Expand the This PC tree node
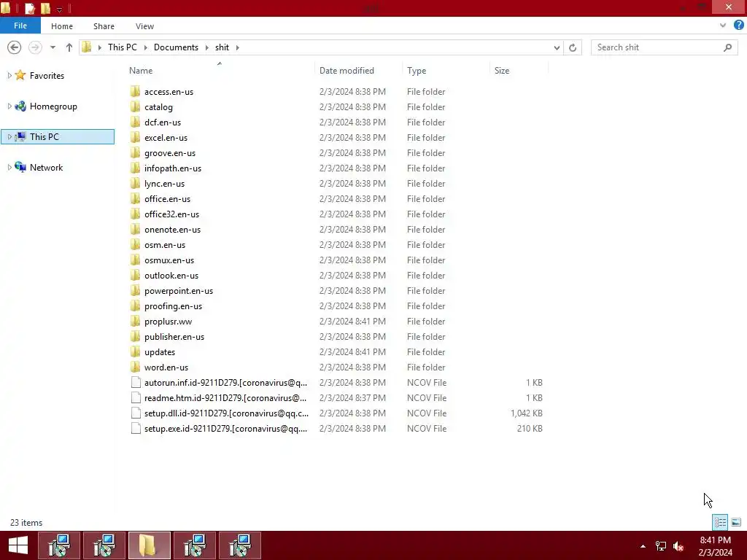747x560 pixels. pyautogui.click(x=9, y=136)
